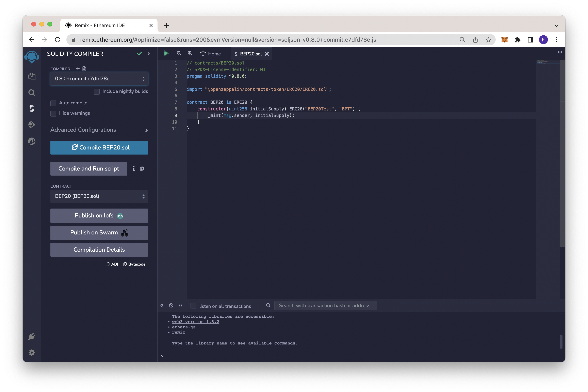This screenshot has width=588, height=392.
Task: Tick the Hide warnings checkbox
Action: (53, 113)
